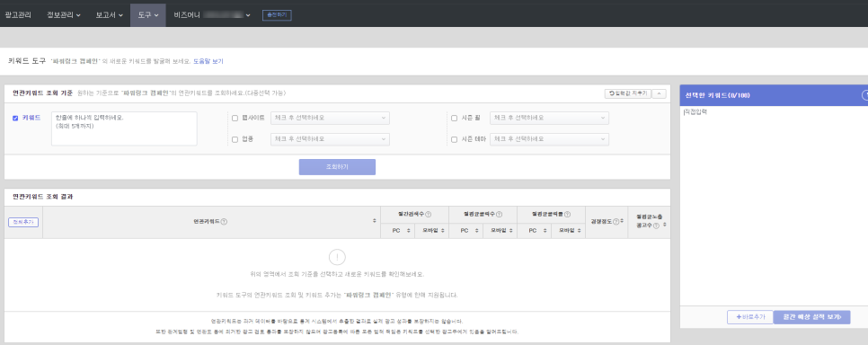868x345 pixels.
Task: Open help icon next to 월평균클릭률 header
Action: pos(567,215)
